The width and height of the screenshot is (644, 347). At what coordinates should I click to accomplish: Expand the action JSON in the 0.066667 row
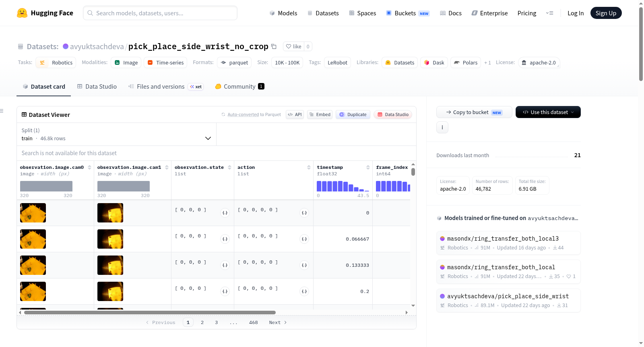click(x=304, y=239)
